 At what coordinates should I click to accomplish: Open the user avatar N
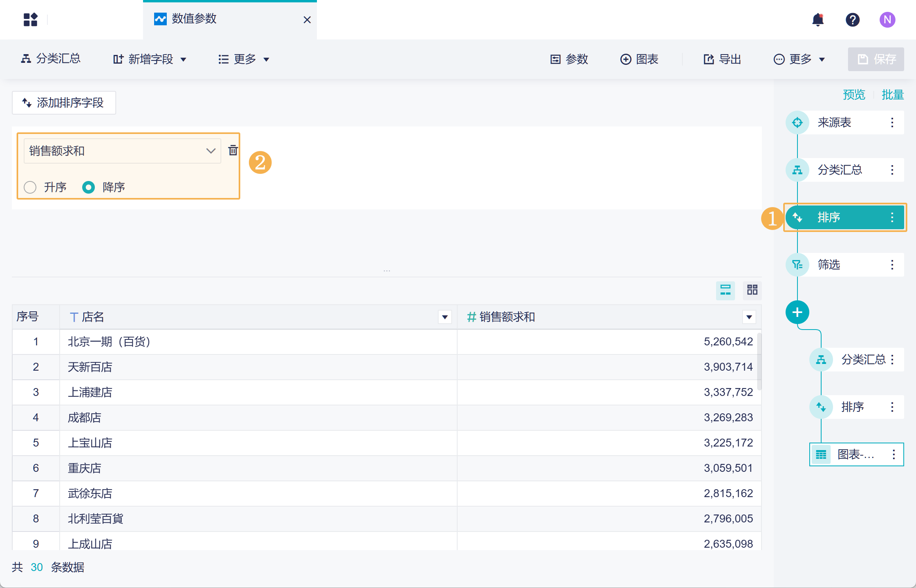[887, 20]
